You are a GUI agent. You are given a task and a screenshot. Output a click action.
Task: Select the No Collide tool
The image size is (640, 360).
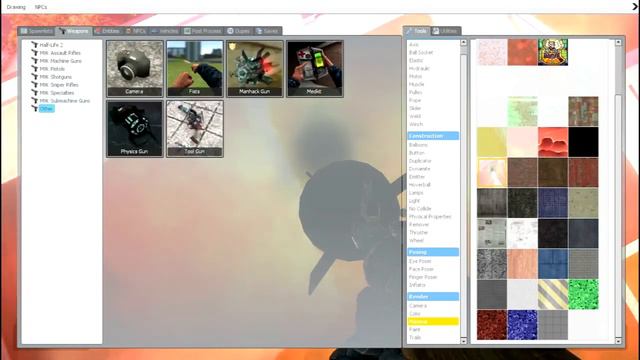tap(420, 209)
